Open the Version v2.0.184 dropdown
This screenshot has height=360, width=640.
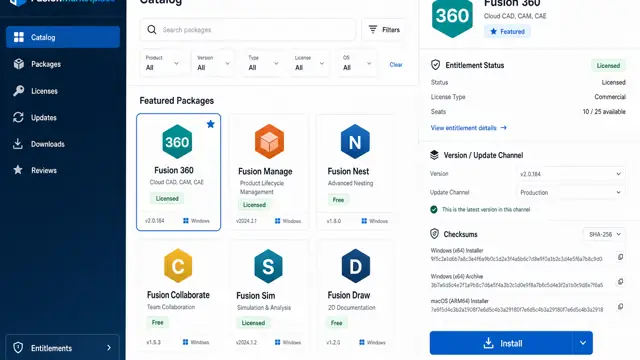click(x=570, y=174)
